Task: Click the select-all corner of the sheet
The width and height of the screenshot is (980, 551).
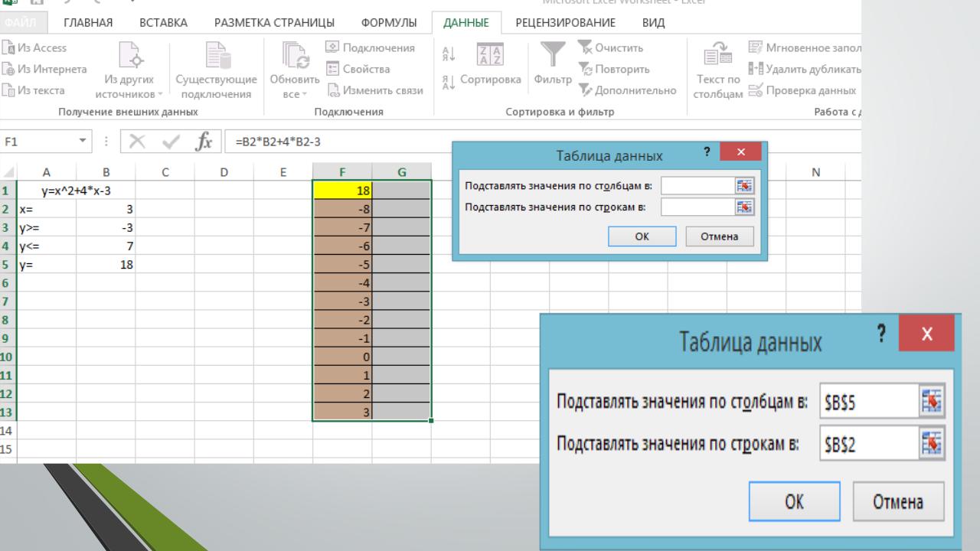Action: pyautogui.click(x=8, y=172)
